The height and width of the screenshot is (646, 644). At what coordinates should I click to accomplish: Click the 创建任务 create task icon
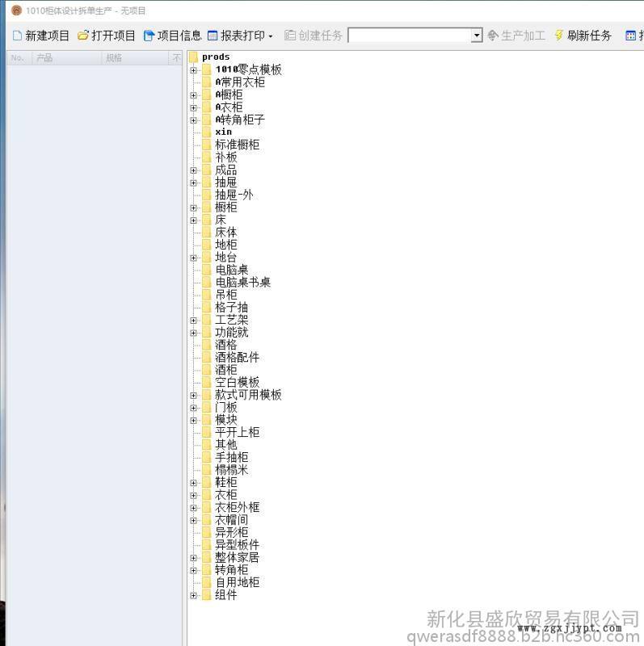[290, 36]
